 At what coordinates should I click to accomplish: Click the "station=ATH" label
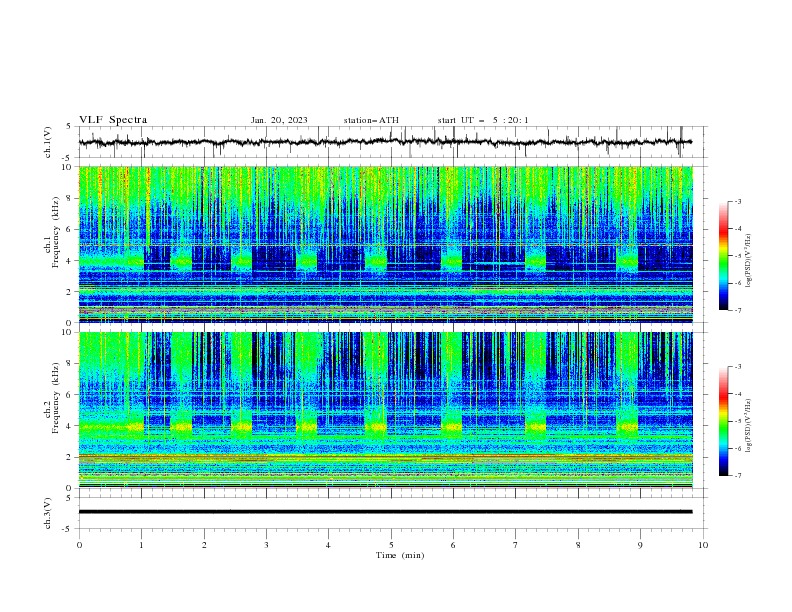pyautogui.click(x=371, y=120)
